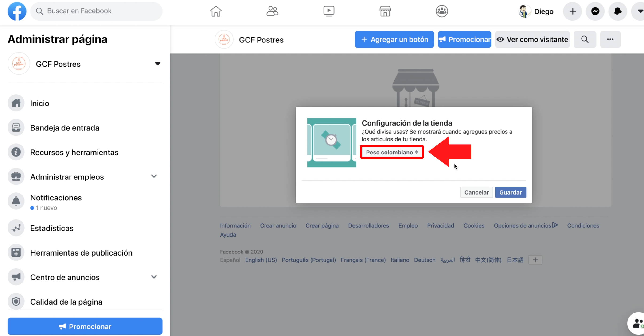Open Diego's profile
644x336 pixels.
coord(536,11)
